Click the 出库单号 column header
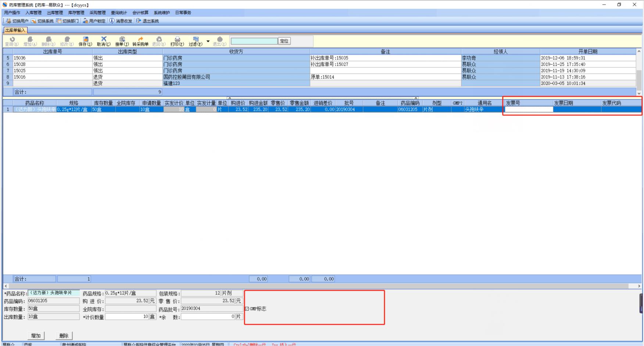This screenshot has height=346, width=644. 53,52
